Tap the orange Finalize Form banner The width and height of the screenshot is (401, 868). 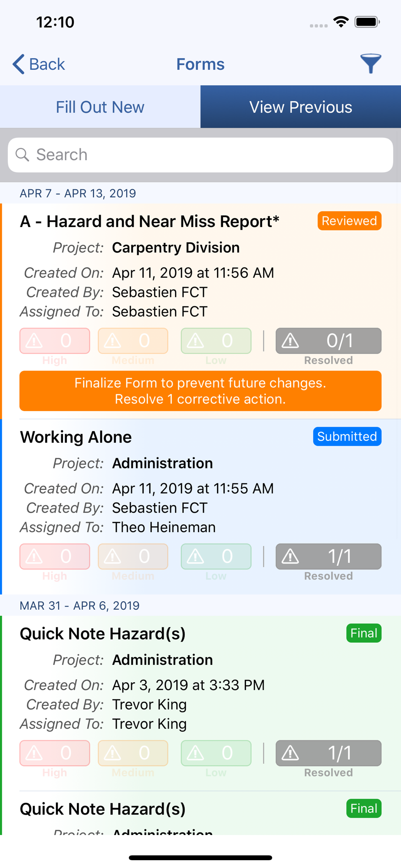click(x=200, y=391)
